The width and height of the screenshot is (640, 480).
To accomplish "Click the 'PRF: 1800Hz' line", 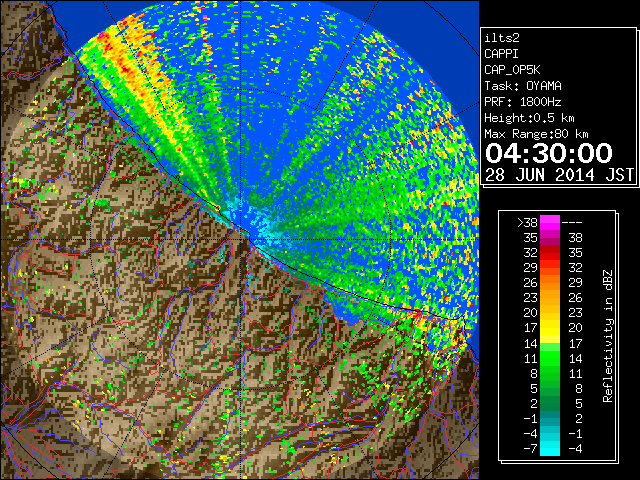I will point(522,102).
